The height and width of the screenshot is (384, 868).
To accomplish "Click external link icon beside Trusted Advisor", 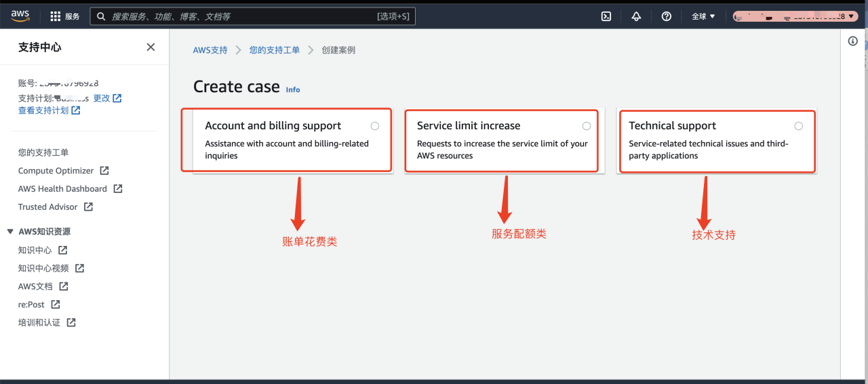I will coord(88,207).
